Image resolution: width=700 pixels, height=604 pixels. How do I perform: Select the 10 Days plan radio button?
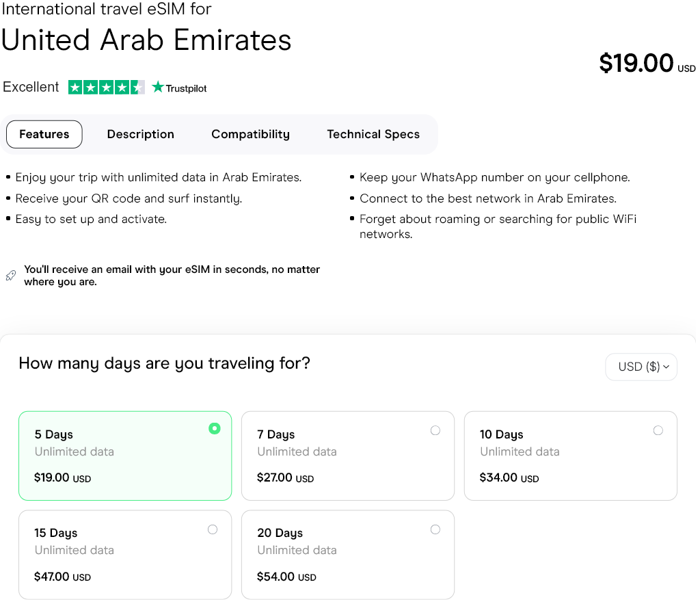(658, 430)
